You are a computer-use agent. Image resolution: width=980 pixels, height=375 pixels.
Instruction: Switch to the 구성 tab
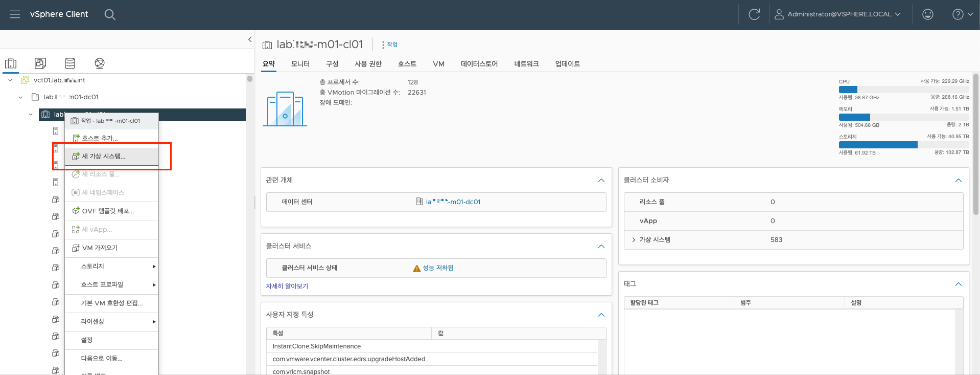(332, 64)
